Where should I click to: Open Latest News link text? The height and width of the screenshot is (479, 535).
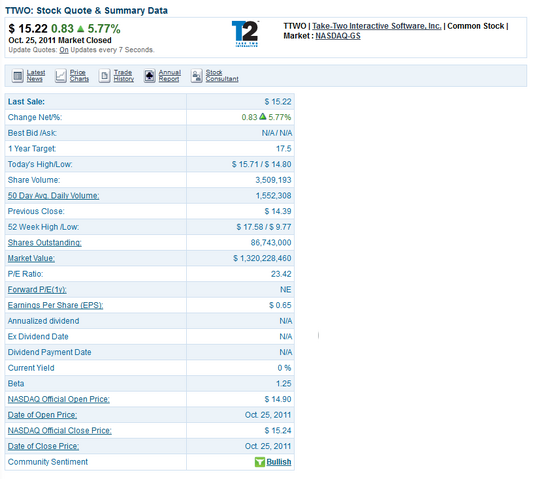point(36,76)
